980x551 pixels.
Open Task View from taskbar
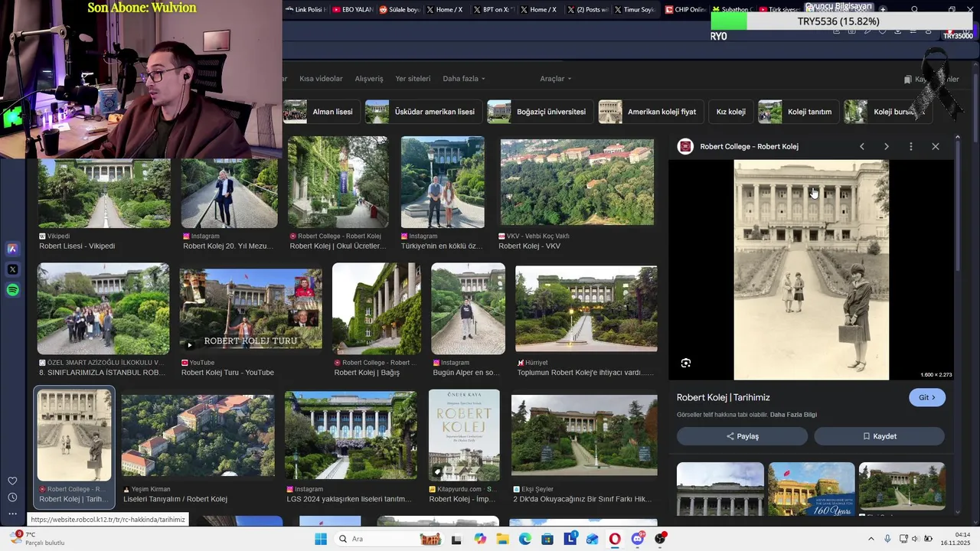(456, 539)
